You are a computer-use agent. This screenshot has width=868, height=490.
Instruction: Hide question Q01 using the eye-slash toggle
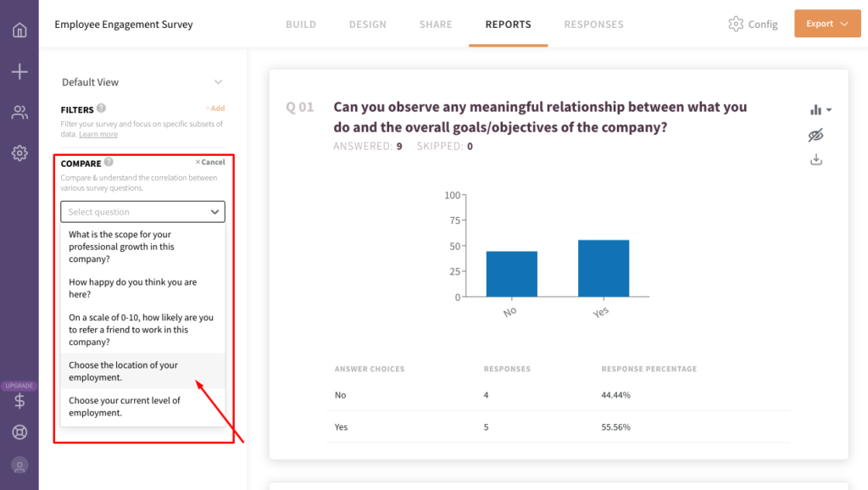(x=815, y=134)
